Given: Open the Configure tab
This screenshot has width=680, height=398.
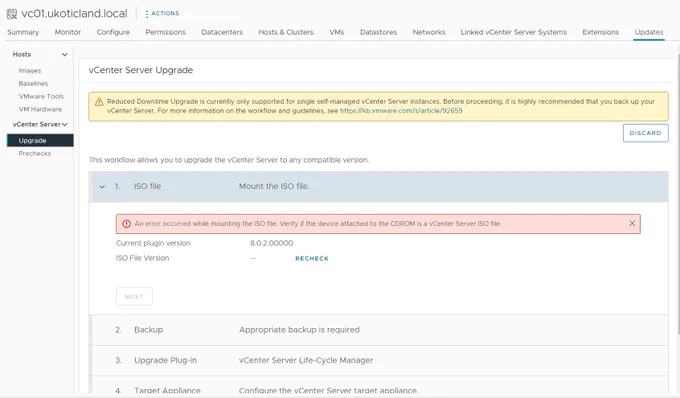Looking at the screenshot, I should click(x=113, y=32).
